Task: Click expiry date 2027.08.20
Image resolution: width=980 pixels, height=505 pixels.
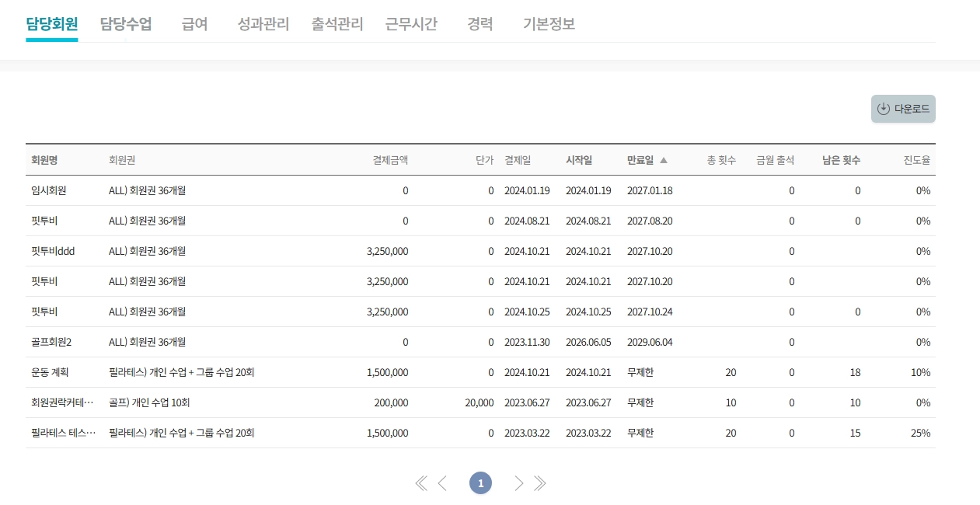Action: tap(650, 221)
